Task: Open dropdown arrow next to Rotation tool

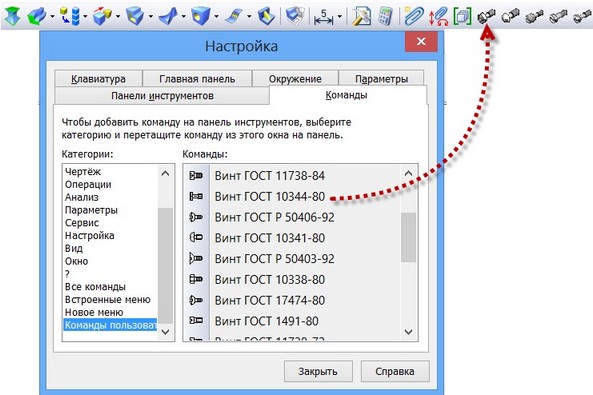Action: pos(52,17)
